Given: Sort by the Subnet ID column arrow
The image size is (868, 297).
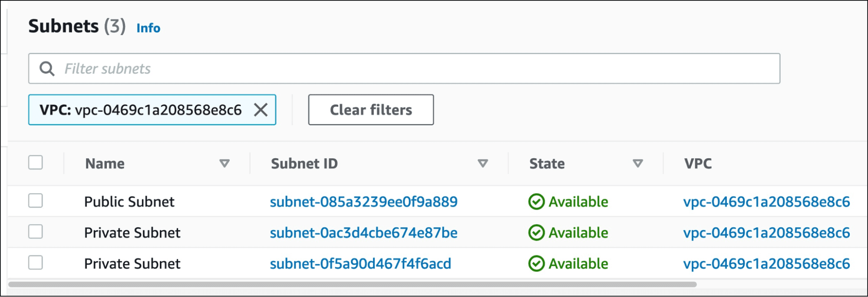Looking at the screenshot, I should point(482,163).
